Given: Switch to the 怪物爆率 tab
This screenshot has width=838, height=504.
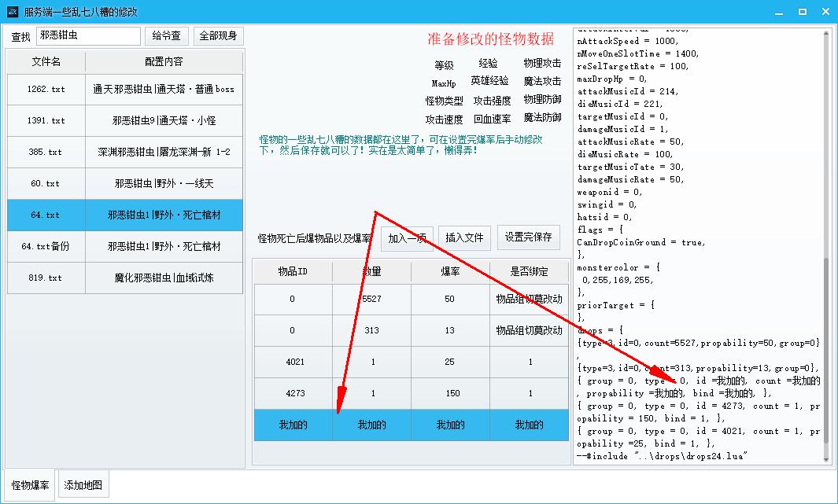Looking at the screenshot, I should click(30, 485).
